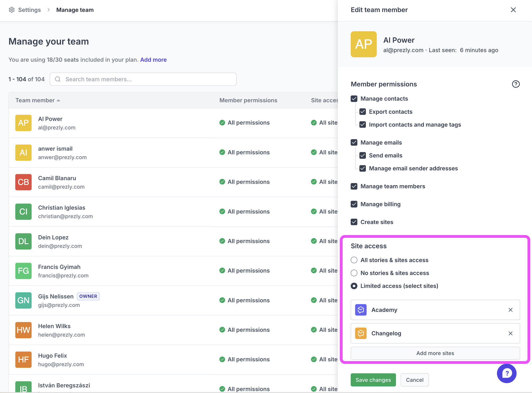Select All stories & sites access
The image size is (532, 393).
(x=354, y=260)
